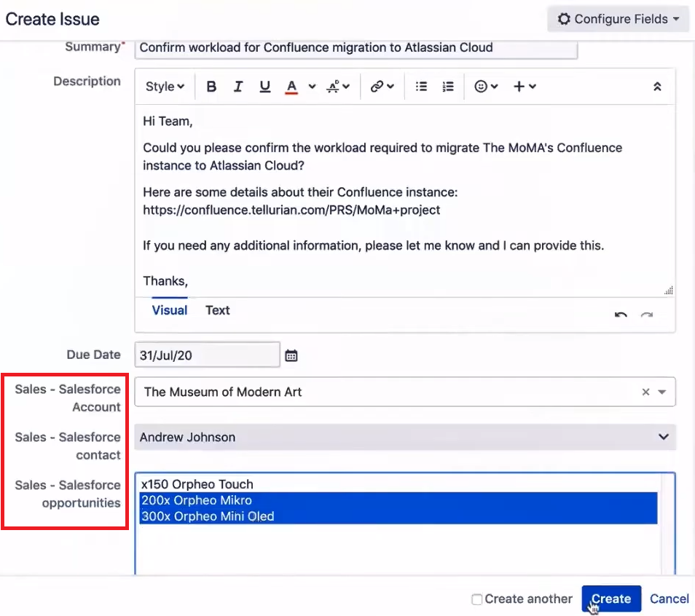Toggle bold formatting in the description toolbar
Viewport: 695px width, 616px height.
[211, 87]
